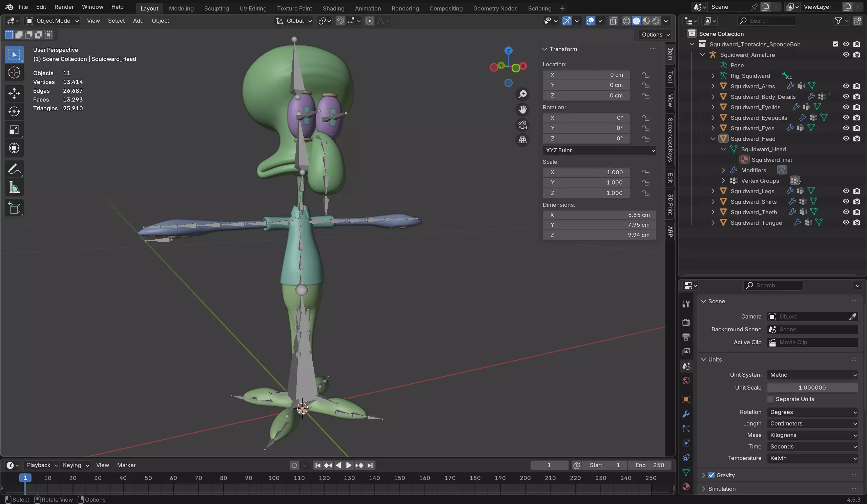Toggle camera view icon
Screen dimensions: 867x504
tap(523, 125)
